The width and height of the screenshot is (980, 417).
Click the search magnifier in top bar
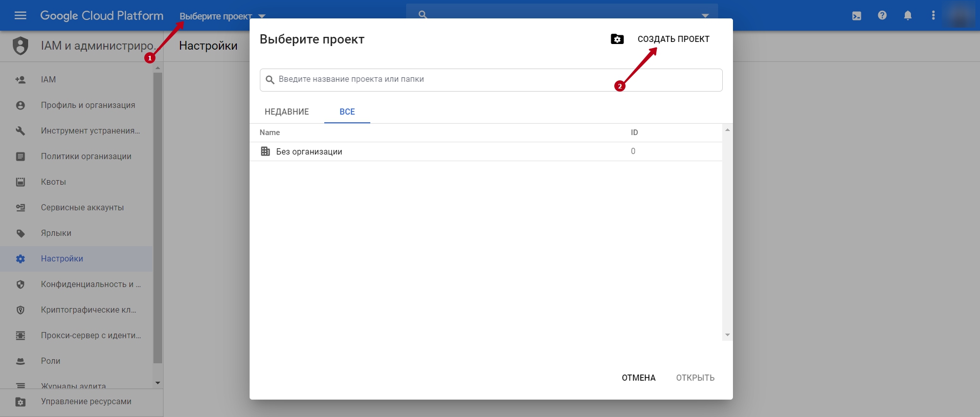click(422, 15)
